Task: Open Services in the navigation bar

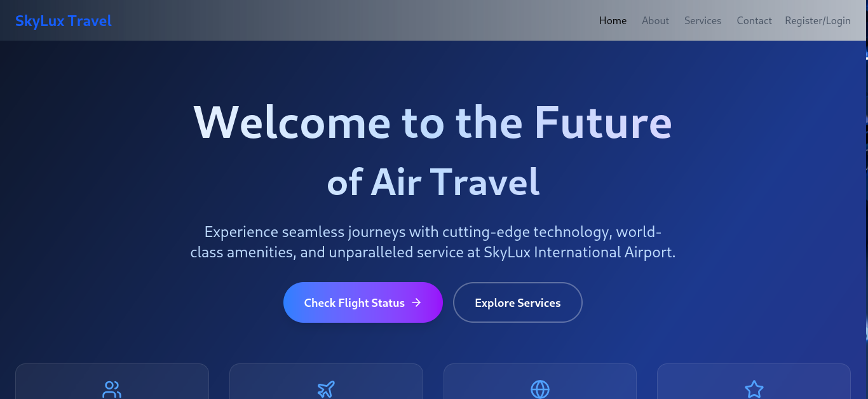Action: click(703, 20)
